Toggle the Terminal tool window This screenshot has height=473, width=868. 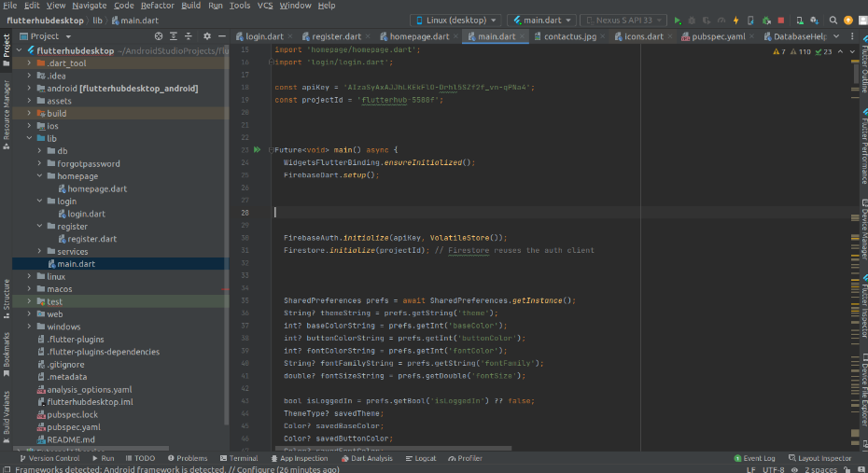click(238, 458)
